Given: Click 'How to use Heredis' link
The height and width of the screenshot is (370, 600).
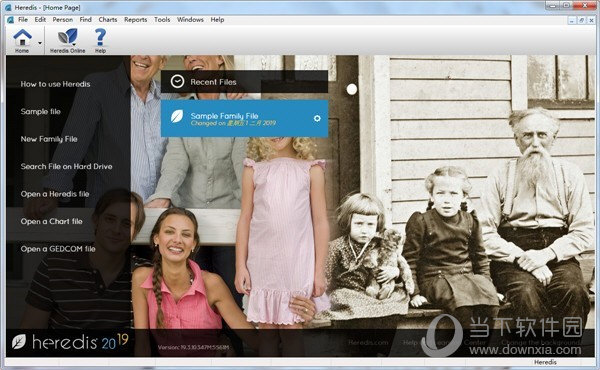Looking at the screenshot, I should 55,84.
